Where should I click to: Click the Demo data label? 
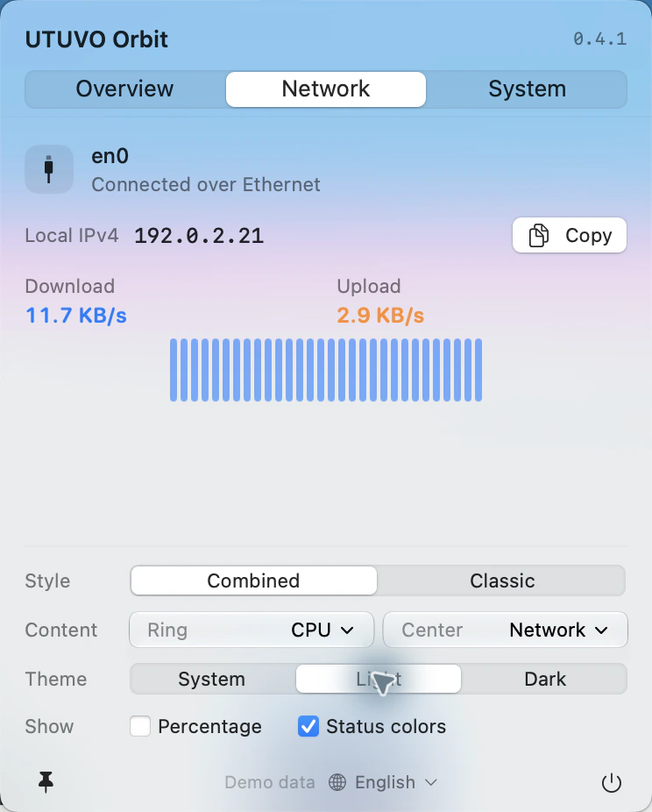[x=270, y=782]
